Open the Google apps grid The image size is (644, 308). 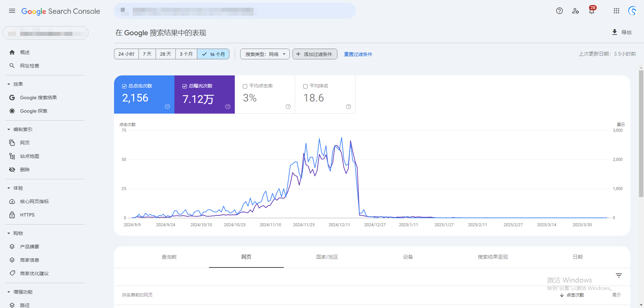pyautogui.click(x=616, y=11)
